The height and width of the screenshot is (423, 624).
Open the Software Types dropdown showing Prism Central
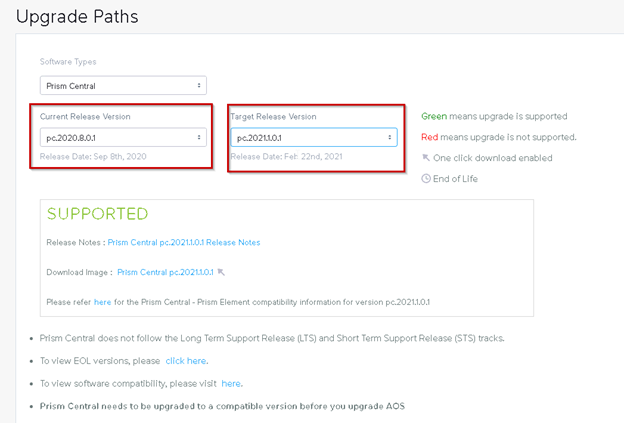(123, 86)
